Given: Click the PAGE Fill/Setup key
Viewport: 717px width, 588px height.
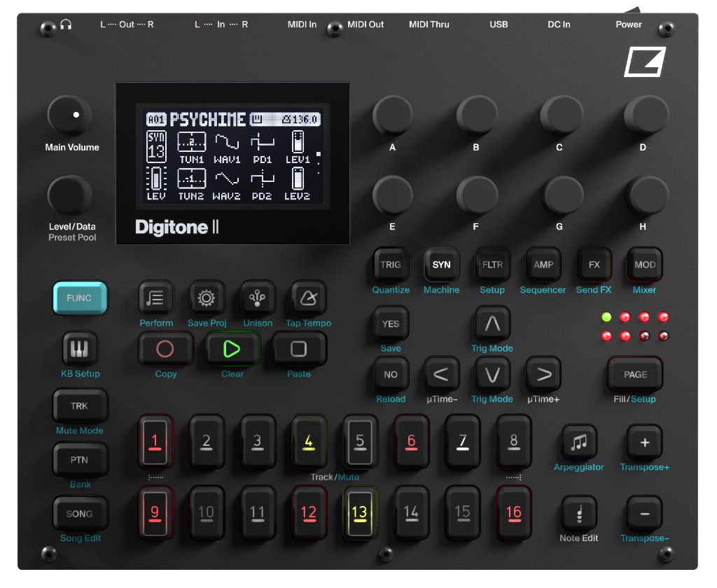Looking at the screenshot, I should coord(635,374).
